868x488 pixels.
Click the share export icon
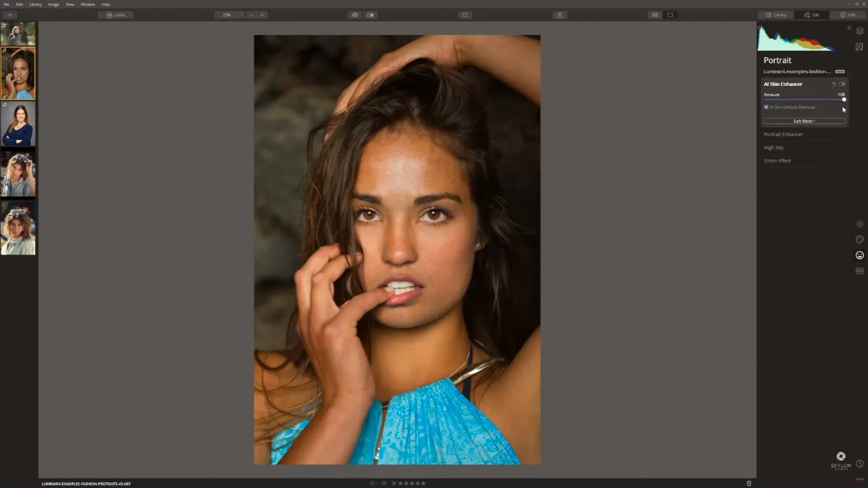560,15
